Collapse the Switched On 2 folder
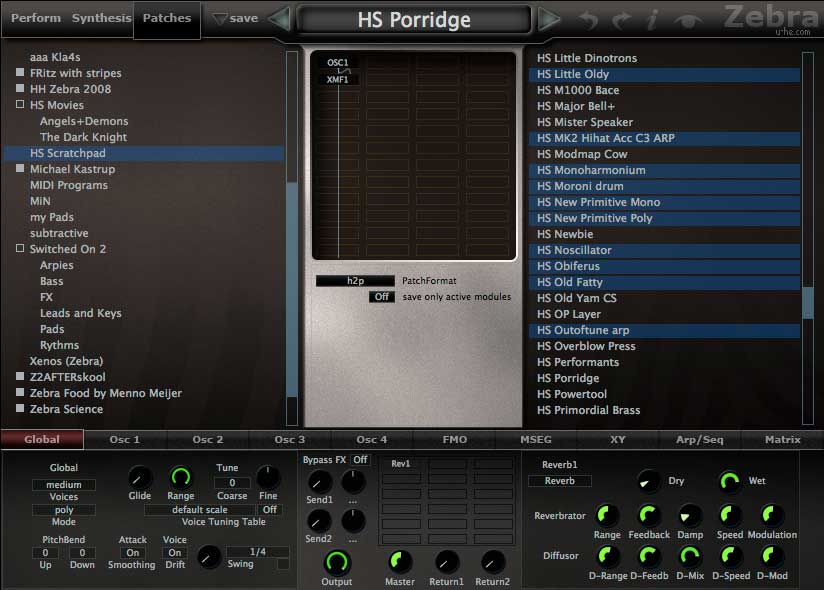Image resolution: width=824 pixels, height=590 pixels. point(20,248)
